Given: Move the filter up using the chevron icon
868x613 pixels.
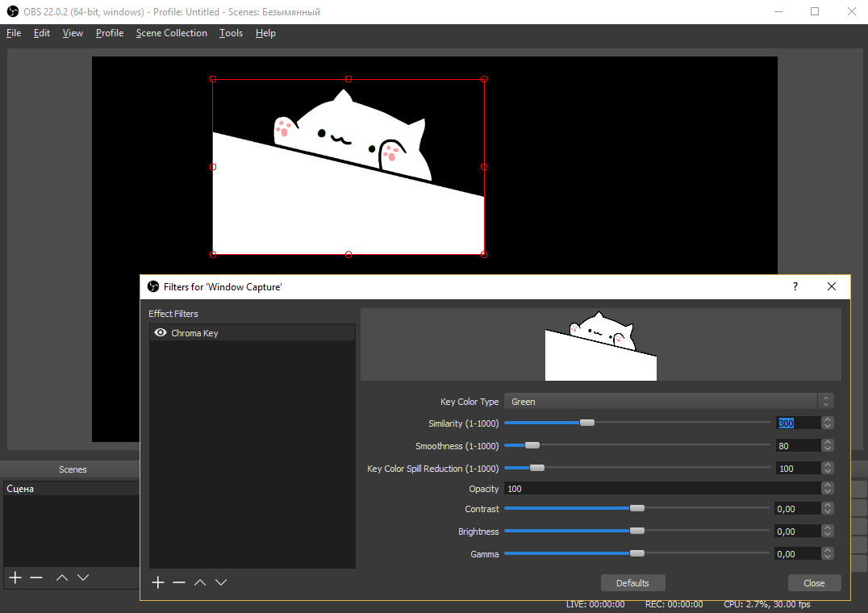Looking at the screenshot, I should pos(200,582).
